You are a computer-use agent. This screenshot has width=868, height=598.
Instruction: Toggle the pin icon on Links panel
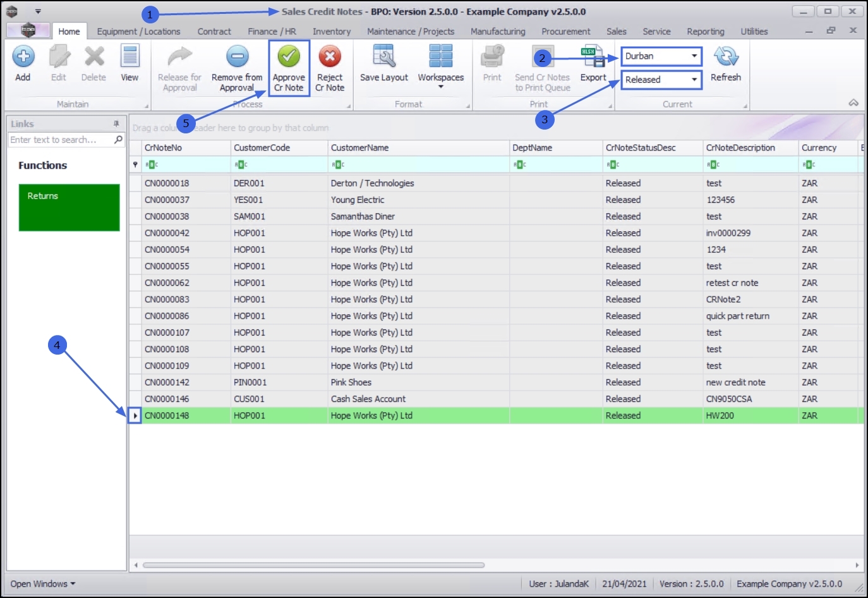click(116, 124)
